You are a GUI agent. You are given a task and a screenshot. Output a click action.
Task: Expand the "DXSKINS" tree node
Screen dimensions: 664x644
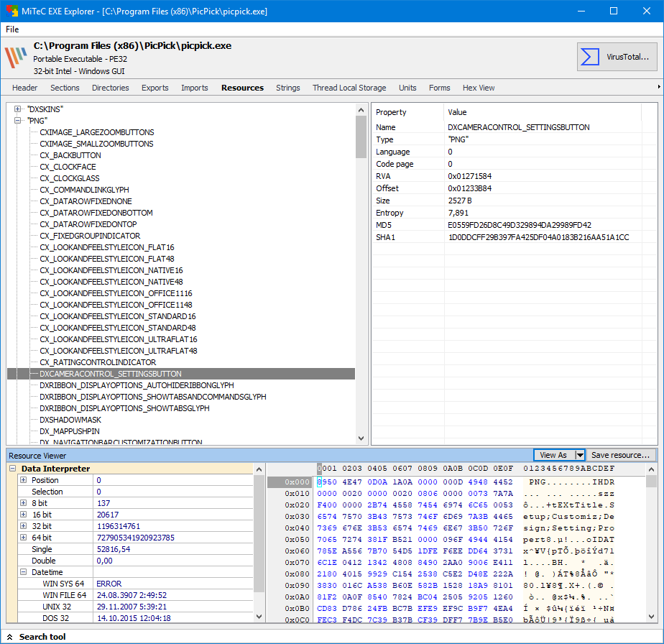coord(17,109)
